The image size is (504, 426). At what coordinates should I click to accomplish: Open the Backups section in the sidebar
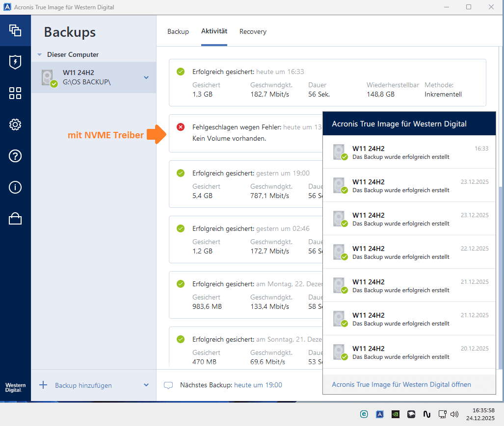pos(15,30)
